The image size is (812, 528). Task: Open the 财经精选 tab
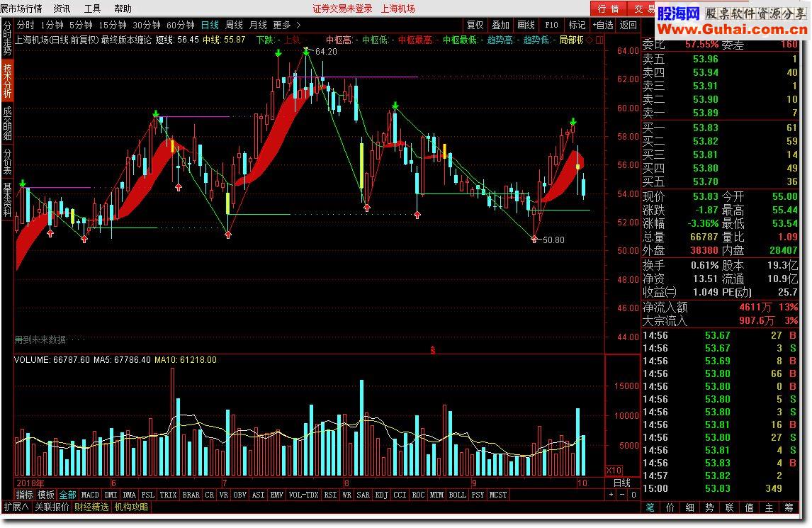[x=91, y=507]
